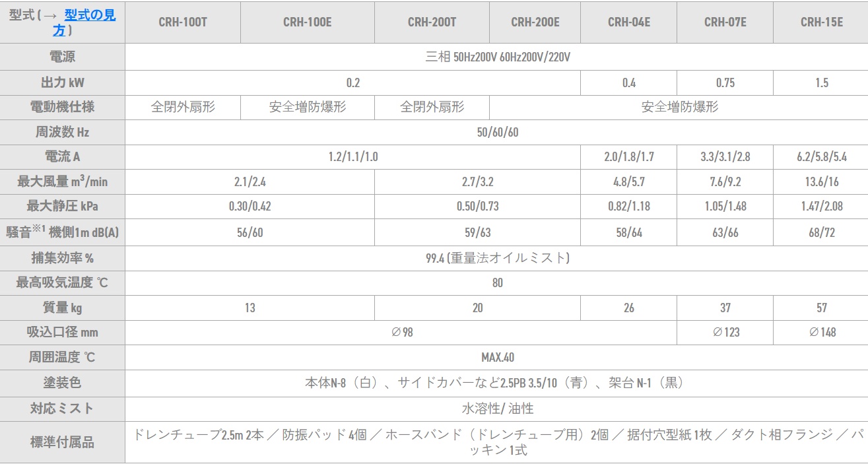868x464 pixels.
Task: Select the 13.6/16 max airflow cell
Action: (x=821, y=181)
